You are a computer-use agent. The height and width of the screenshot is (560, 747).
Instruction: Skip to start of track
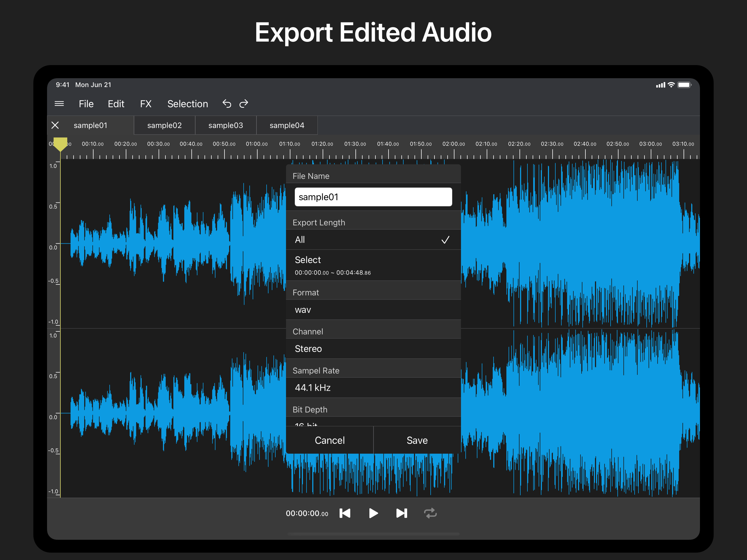pos(345,514)
